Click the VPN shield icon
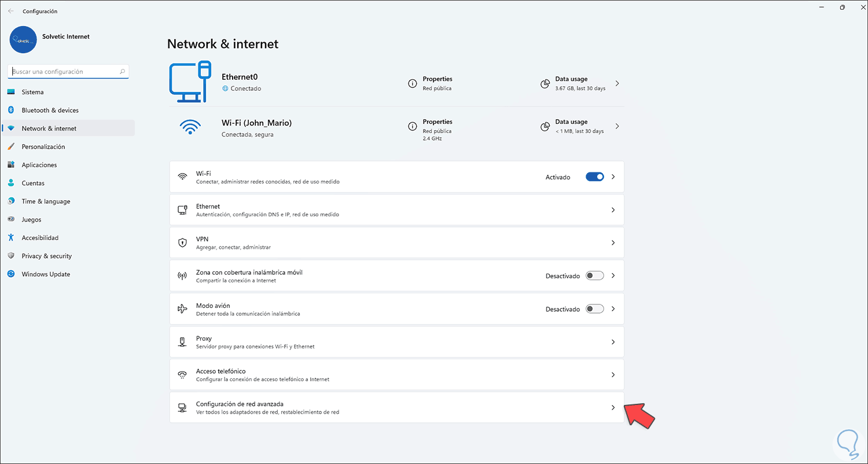The image size is (868, 464). [x=182, y=243]
